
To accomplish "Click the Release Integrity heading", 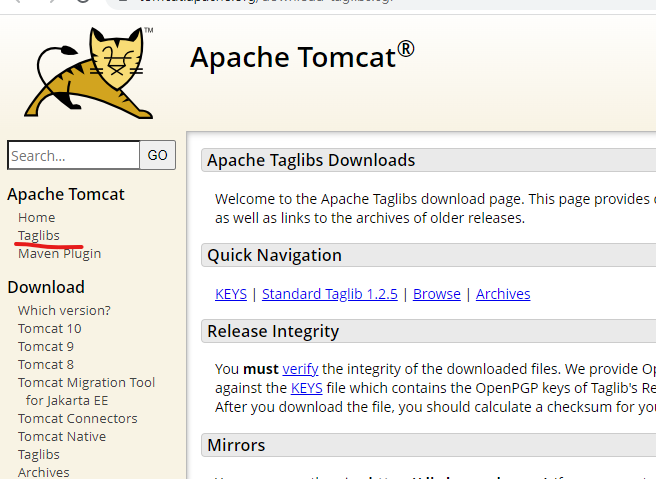I will (x=273, y=331).
